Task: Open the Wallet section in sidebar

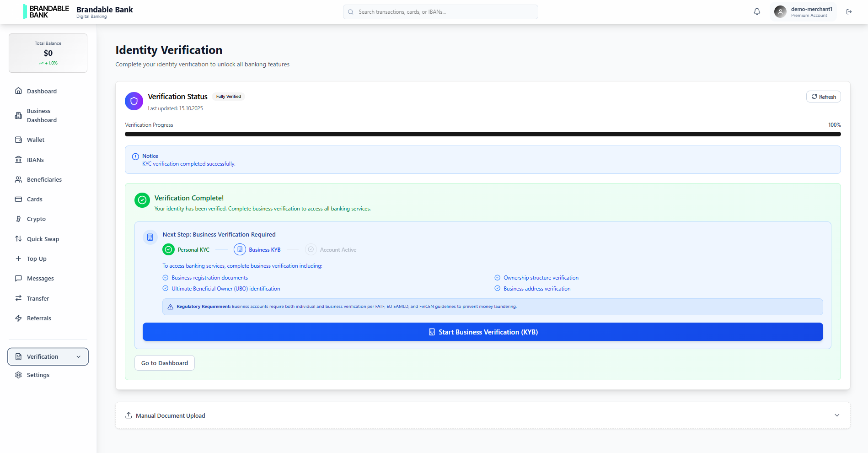Action: [35, 140]
